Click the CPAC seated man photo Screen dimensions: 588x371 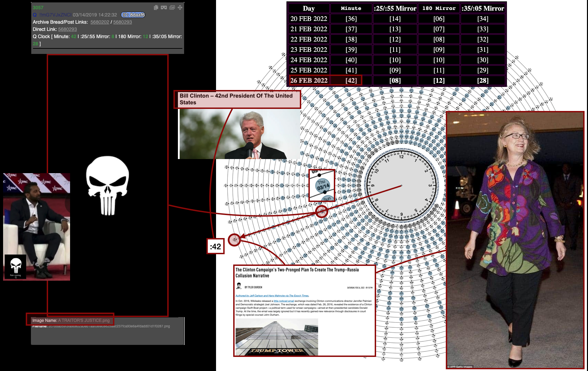click(37, 227)
